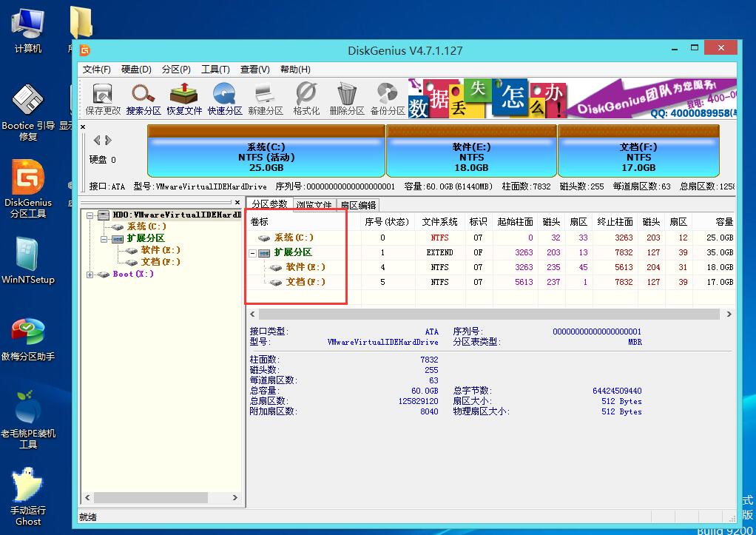Screen dimensions: 756x535
Task: Click the horizontal scrollbar below the partition table
Action: coord(488,313)
